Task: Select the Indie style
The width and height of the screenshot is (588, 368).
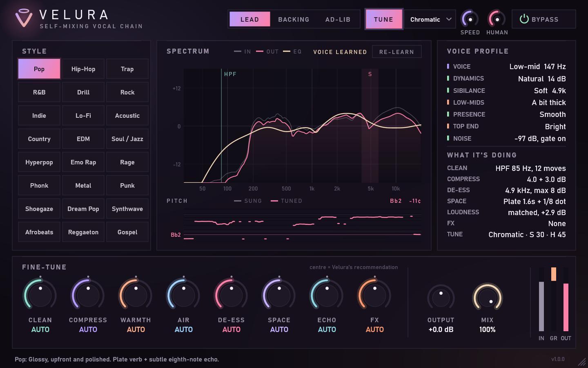Action: [39, 115]
